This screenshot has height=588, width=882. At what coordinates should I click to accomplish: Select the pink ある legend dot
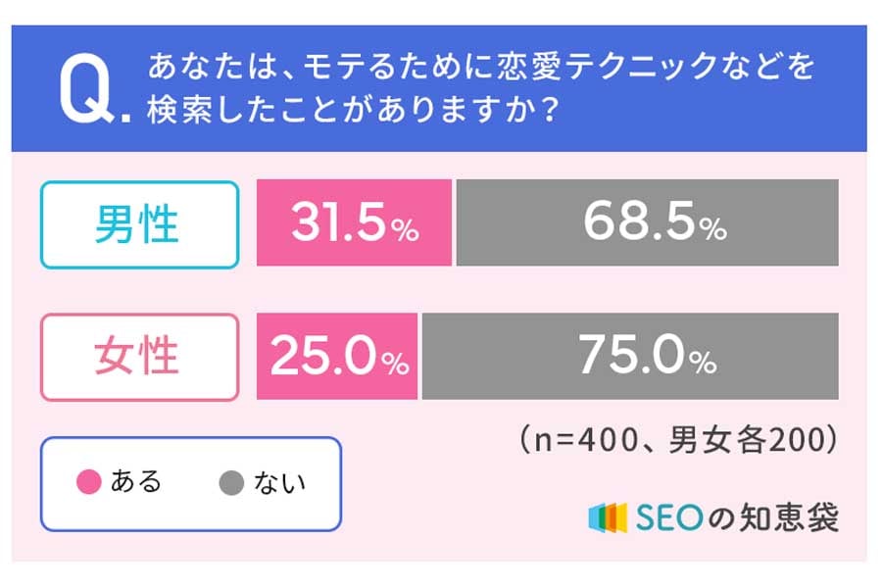(89, 483)
